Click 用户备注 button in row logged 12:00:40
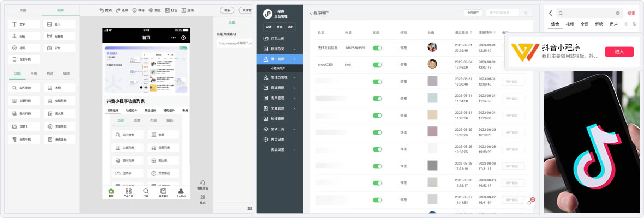 click(x=514, y=82)
